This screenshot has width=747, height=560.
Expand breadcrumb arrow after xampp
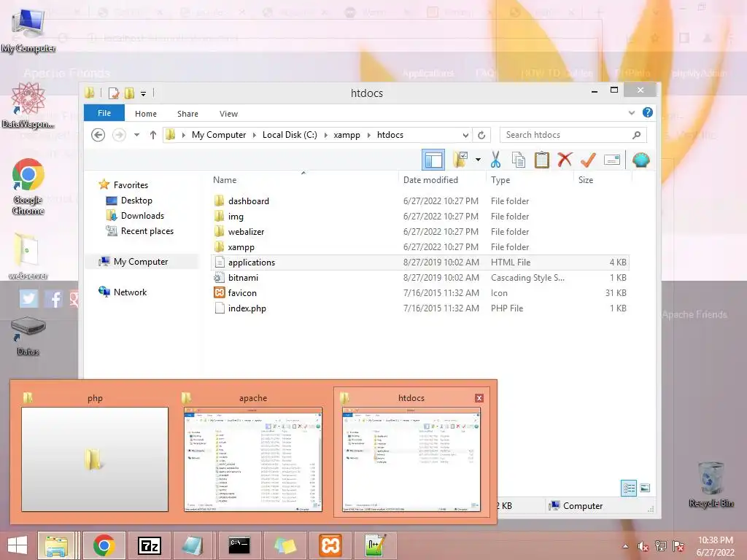(368, 135)
